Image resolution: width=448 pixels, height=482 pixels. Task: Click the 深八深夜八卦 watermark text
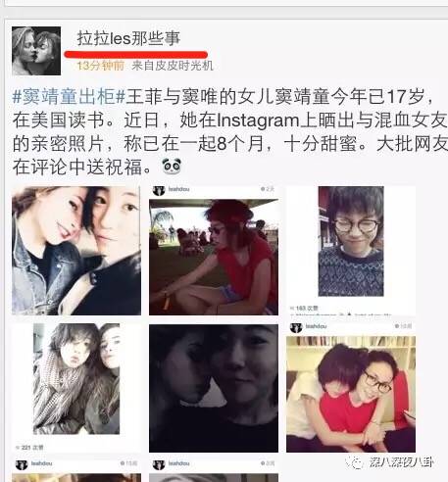401,462
